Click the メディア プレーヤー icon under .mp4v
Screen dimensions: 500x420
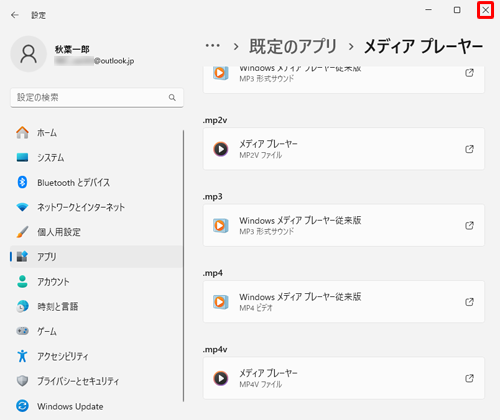point(221,378)
